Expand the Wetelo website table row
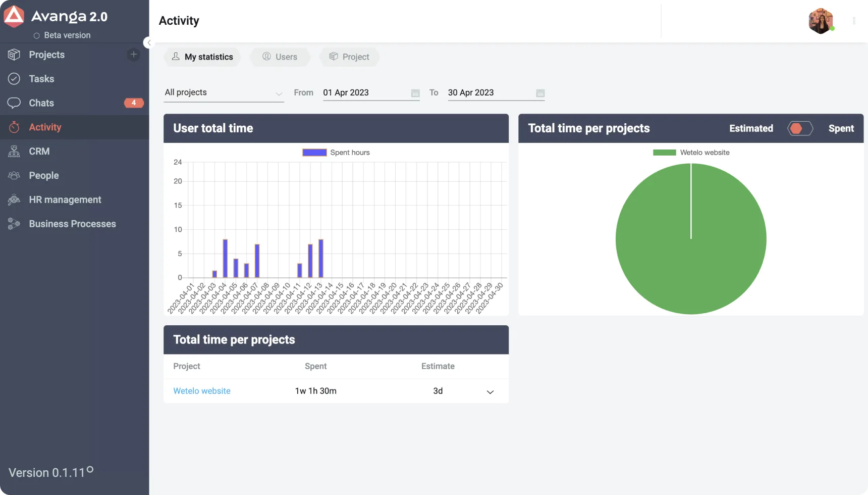This screenshot has width=868, height=495. tap(490, 392)
